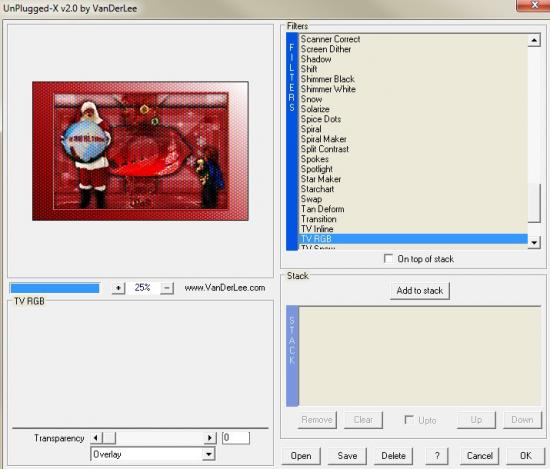Click the empty stack list area
The height and width of the screenshot is (469, 550).
pyautogui.click(x=420, y=356)
